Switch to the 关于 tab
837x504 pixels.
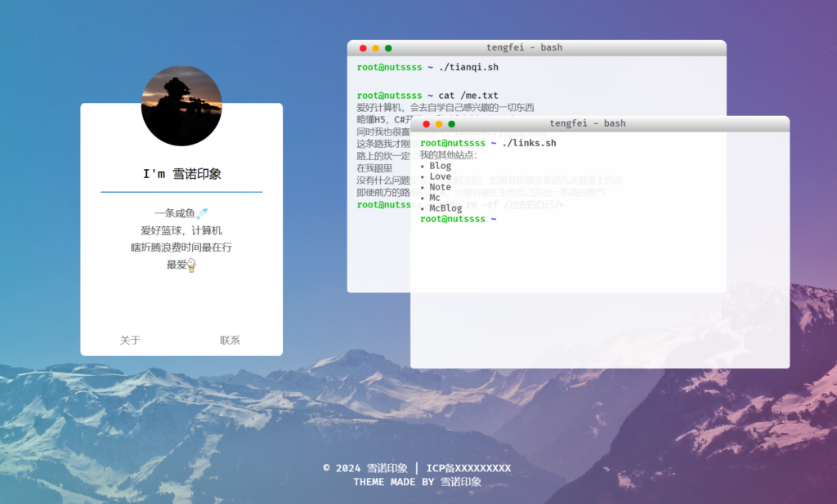pos(130,341)
